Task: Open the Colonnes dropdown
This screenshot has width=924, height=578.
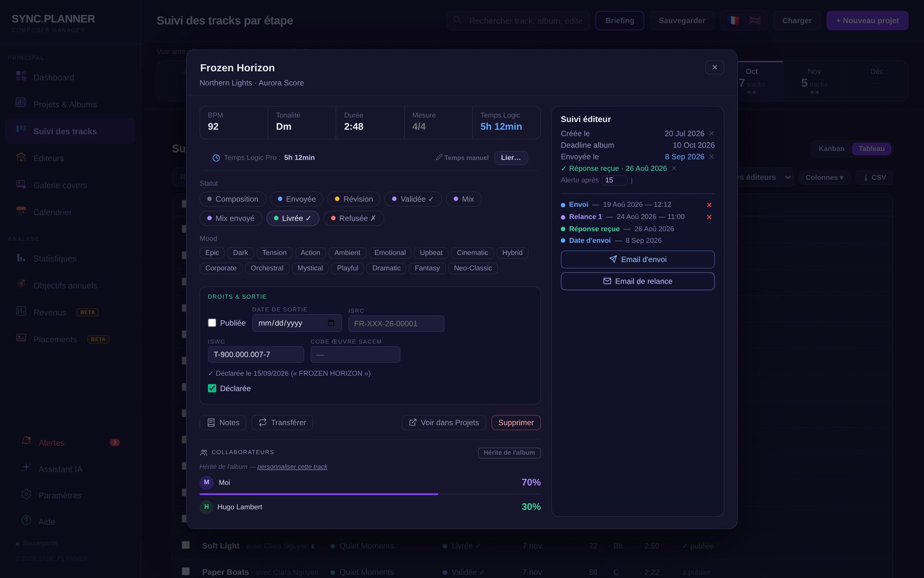Action: pos(824,177)
